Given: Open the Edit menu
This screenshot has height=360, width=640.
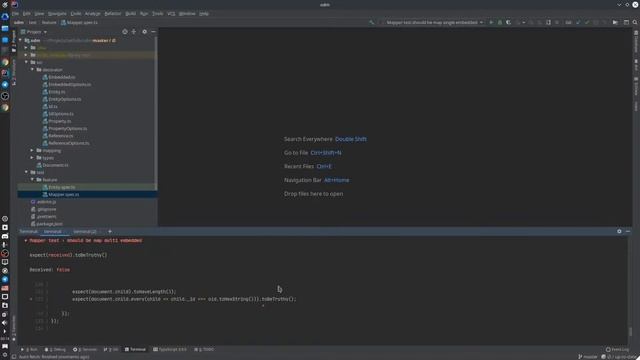Looking at the screenshot, I should tap(27, 13).
